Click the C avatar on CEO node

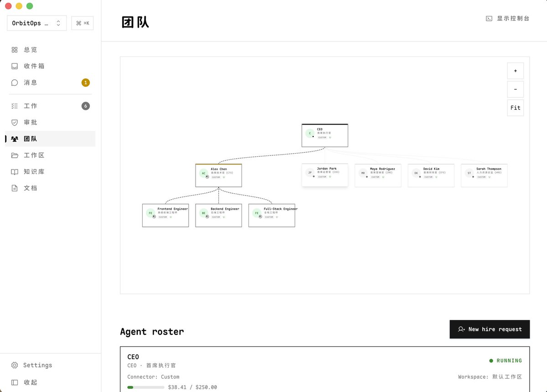click(310, 134)
